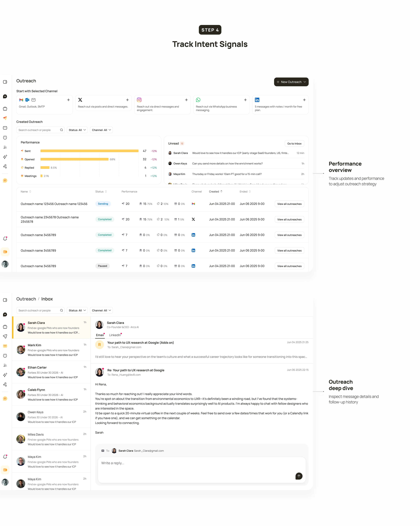Toggle sidebar panel icon in Outreach window
This screenshot has height=526, width=420.
pyautogui.click(x=5, y=82)
